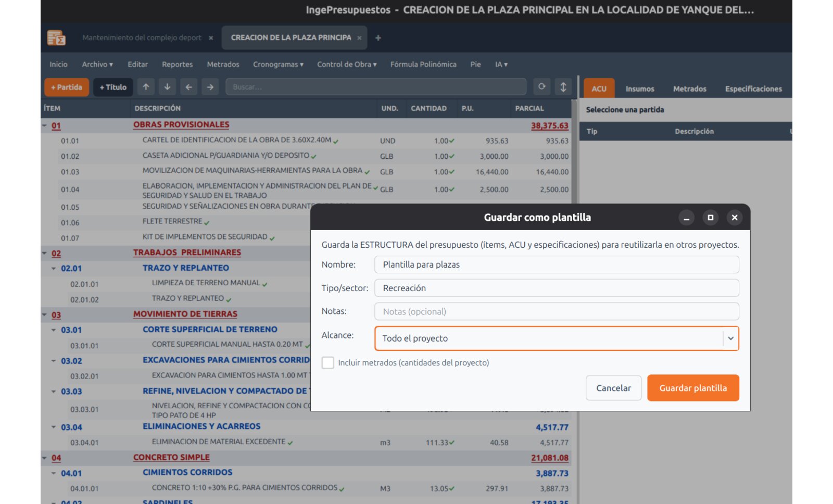Screen dimensions: 833x504
Task: Click the 21,081.08 parcial value
Action: 549,458
